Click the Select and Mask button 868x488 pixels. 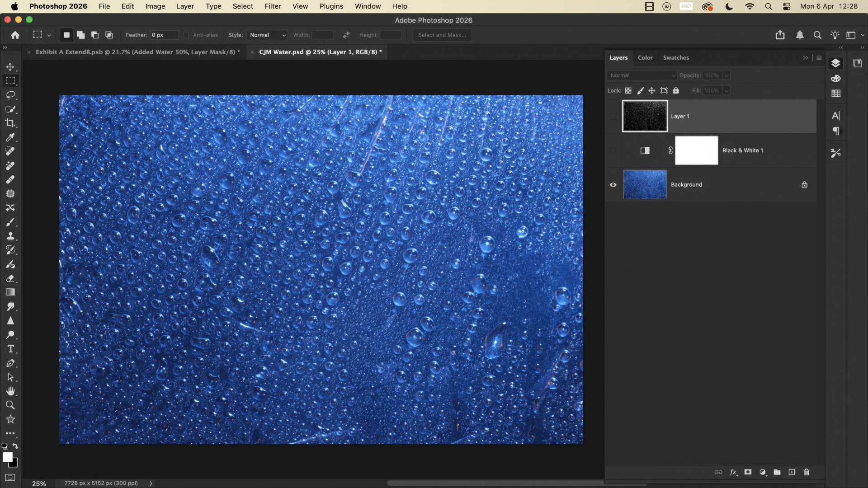click(442, 35)
